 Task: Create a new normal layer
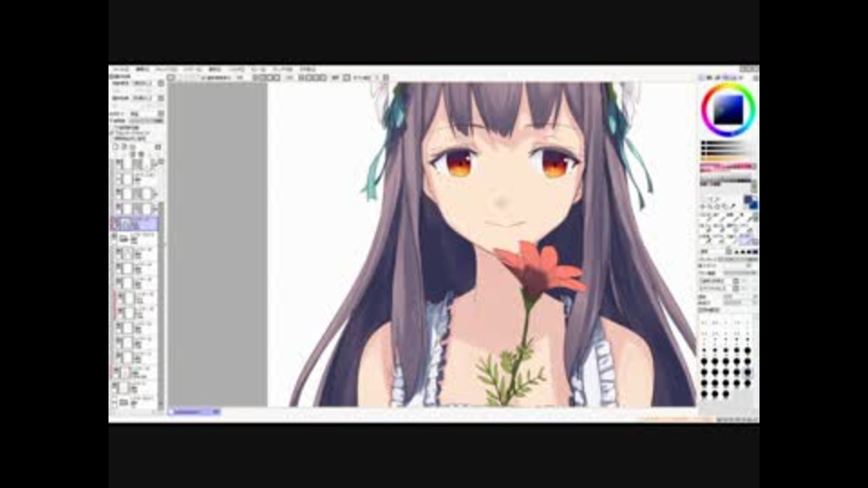(116, 147)
